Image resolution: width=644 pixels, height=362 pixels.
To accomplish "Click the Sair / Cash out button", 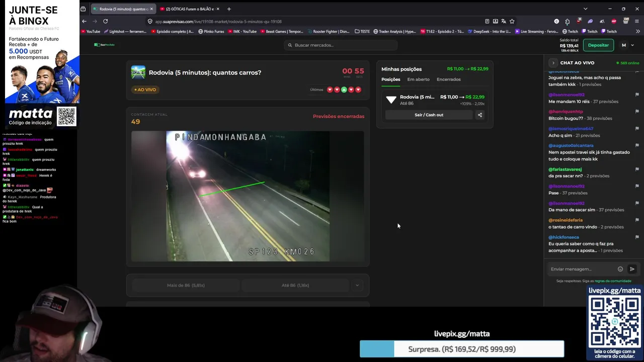I will [429, 115].
